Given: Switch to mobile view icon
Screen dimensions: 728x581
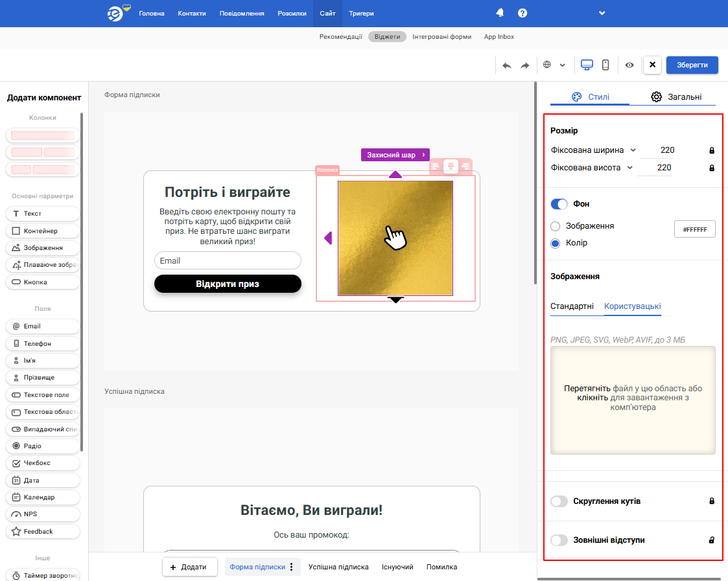Looking at the screenshot, I should pos(605,65).
